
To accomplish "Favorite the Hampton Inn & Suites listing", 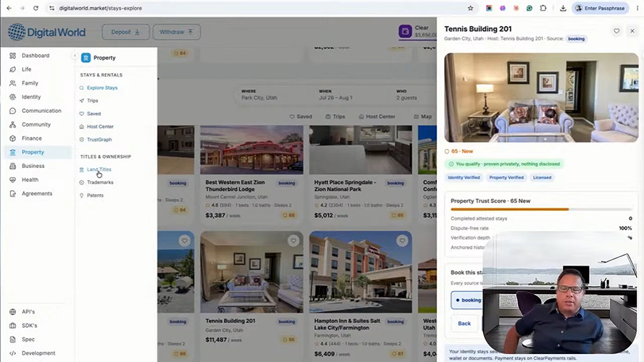I will (x=402, y=241).
